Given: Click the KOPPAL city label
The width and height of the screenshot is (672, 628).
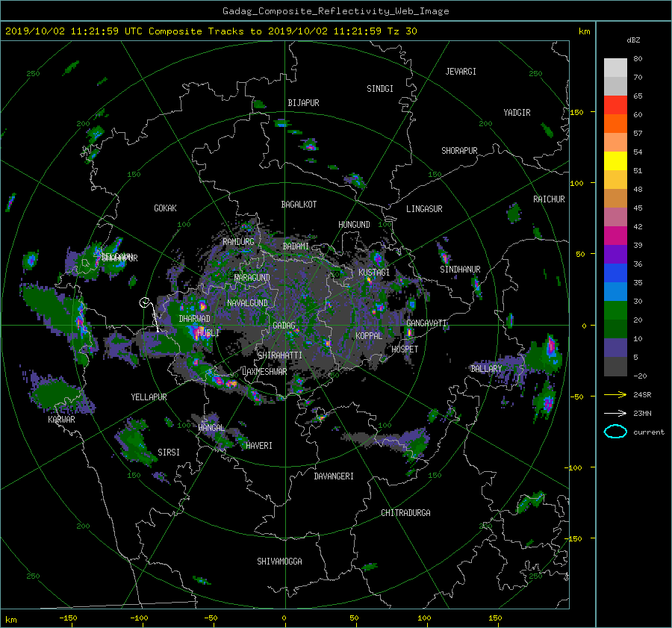Looking at the screenshot, I should click(369, 335).
